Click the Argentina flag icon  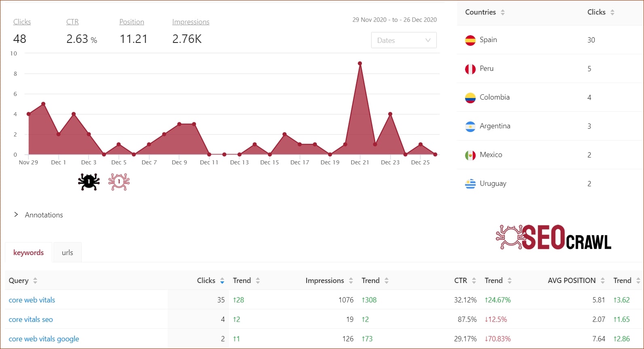[470, 126]
